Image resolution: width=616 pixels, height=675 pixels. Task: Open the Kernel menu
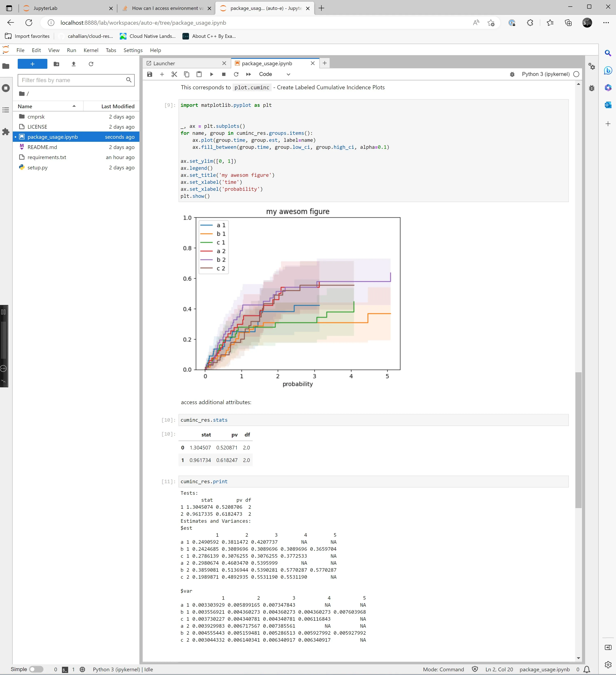(x=91, y=50)
